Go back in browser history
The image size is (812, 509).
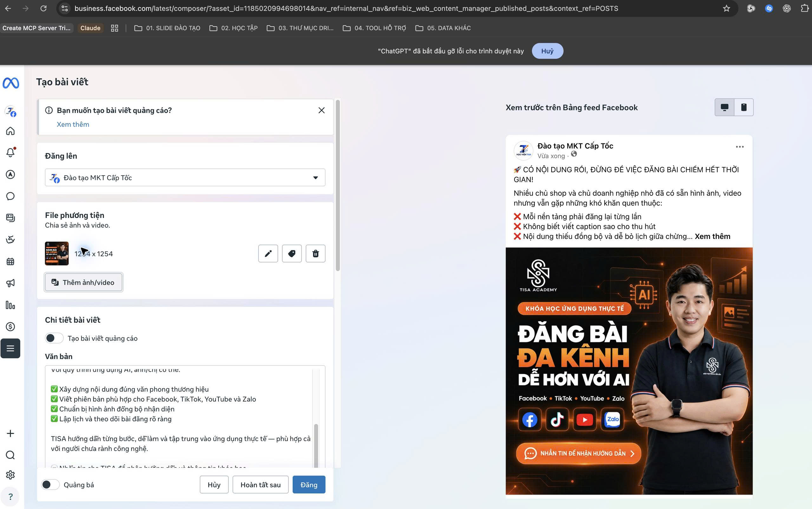(x=8, y=9)
